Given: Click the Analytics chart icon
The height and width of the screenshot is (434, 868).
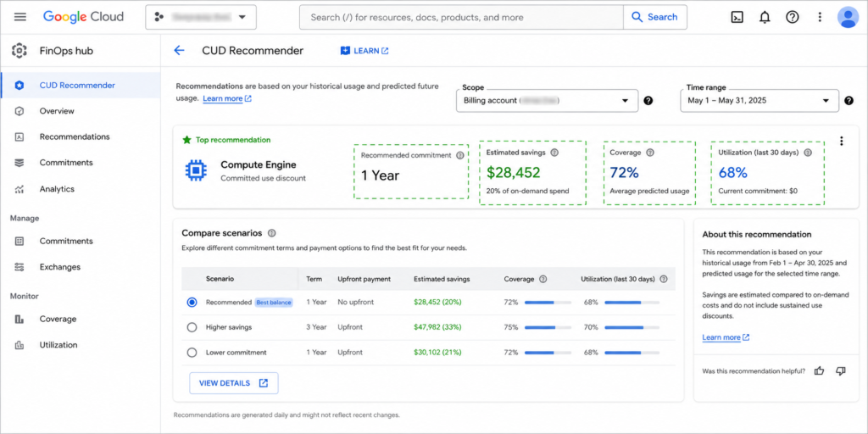Looking at the screenshot, I should 19,189.
